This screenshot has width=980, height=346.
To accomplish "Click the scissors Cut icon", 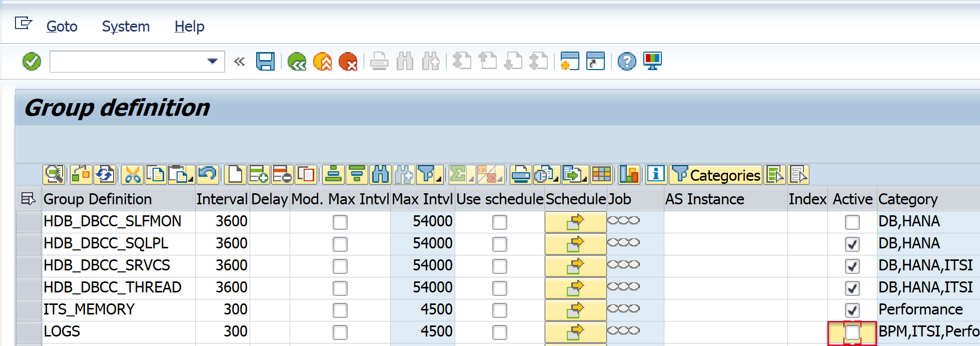I will tap(133, 175).
